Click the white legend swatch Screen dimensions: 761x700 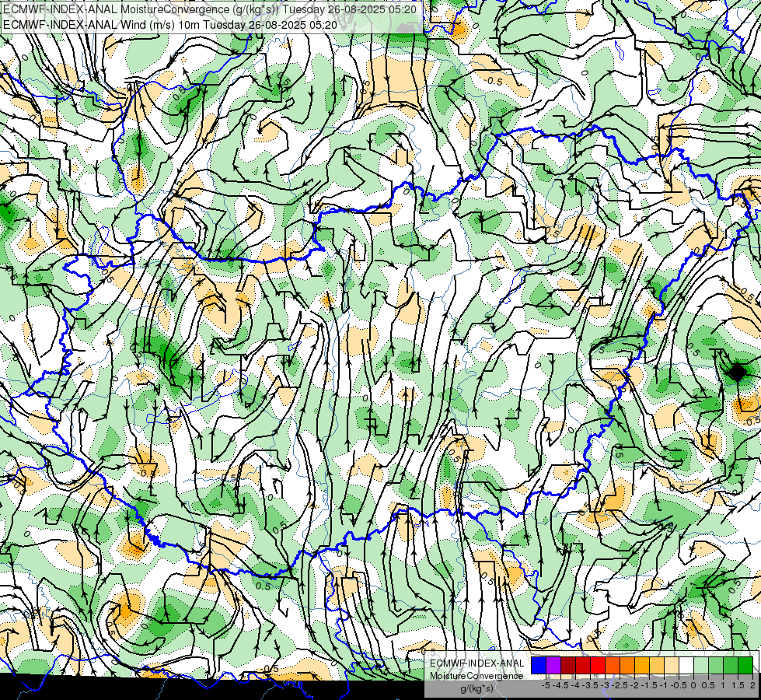click(x=686, y=666)
